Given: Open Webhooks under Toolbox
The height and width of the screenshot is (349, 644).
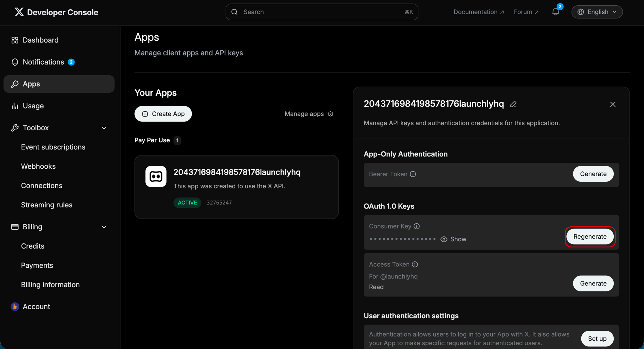Looking at the screenshot, I should point(38,166).
